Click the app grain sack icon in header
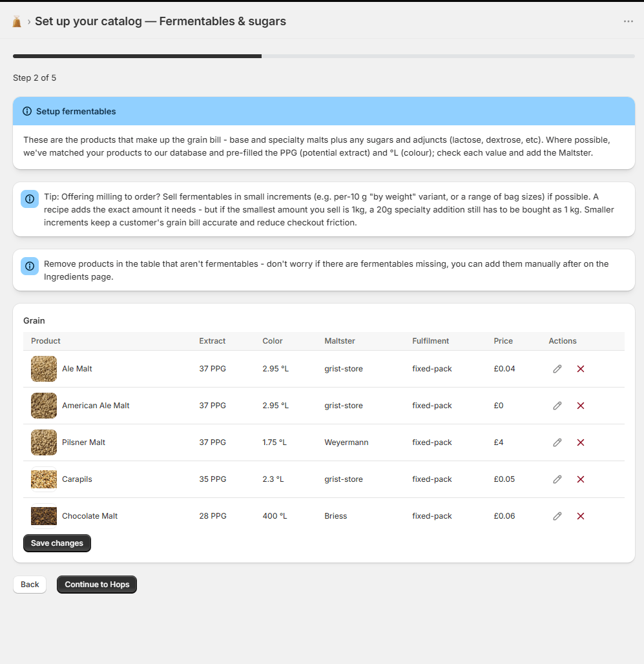The height and width of the screenshot is (664, 644). pos(17,21)
